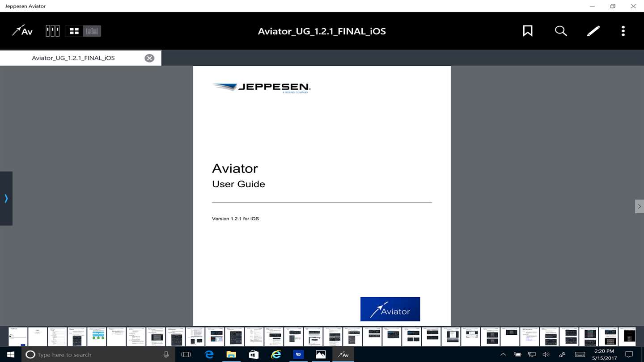Expand the left side panel arrow
The image size is (644, 362).
coord(6,198)
